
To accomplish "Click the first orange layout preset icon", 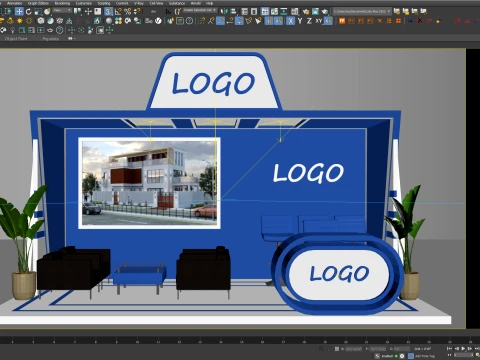I will tap(342, 21).
